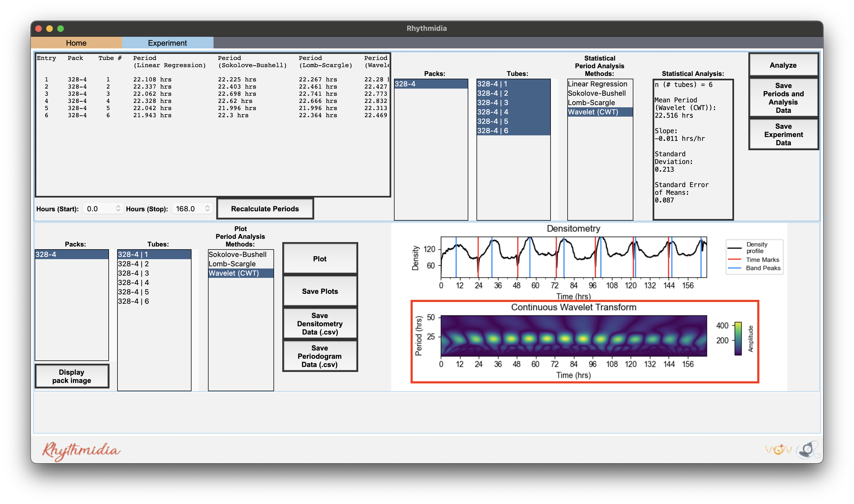This screenshot has width=854, height=504.
Task: Click Save Plots button
Action: coord(320,291)
